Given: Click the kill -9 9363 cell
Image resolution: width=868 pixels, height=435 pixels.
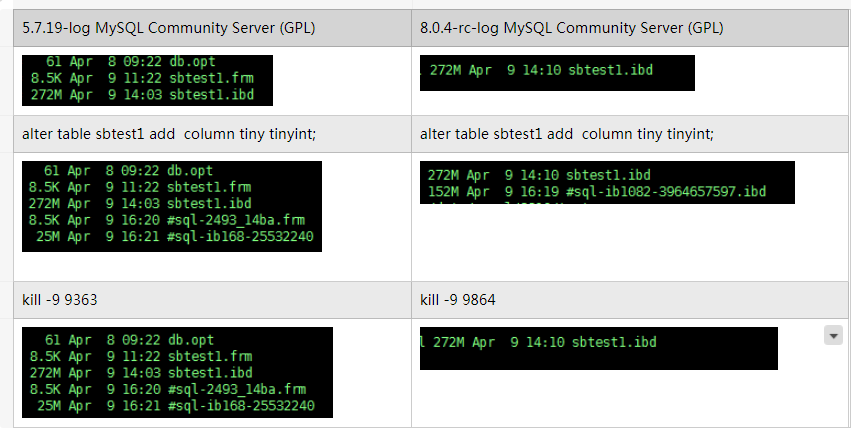Looking at the screenshot, I should [60, 299].
